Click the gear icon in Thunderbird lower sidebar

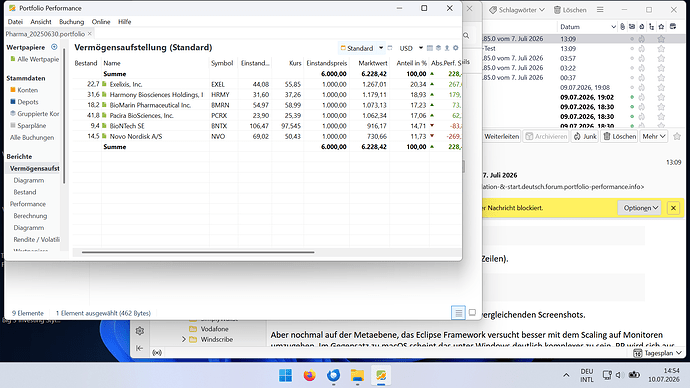(140, 331)
